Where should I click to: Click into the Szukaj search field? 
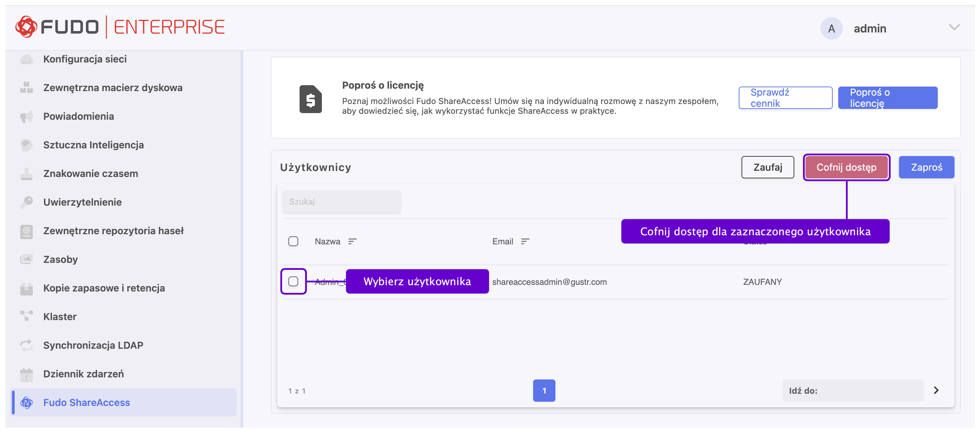click(341, 201)
